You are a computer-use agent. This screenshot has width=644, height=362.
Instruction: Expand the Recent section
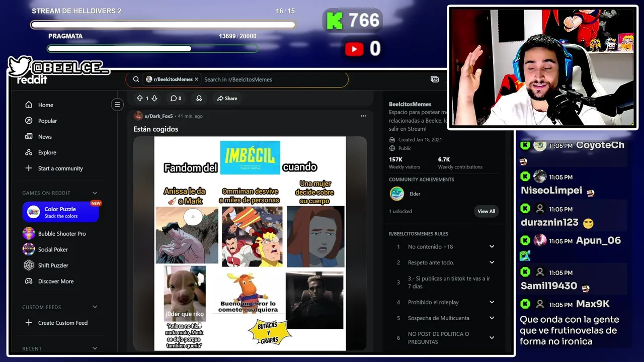point(95,348)
